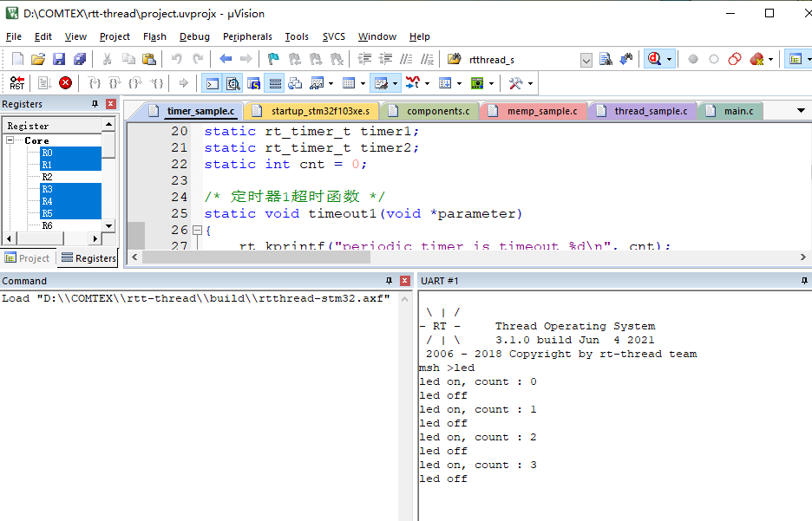This screenshot has width=812, height=521.
Task: Kill all breakpoints icon
Action: pyautogui.click(x=756, y=59)
